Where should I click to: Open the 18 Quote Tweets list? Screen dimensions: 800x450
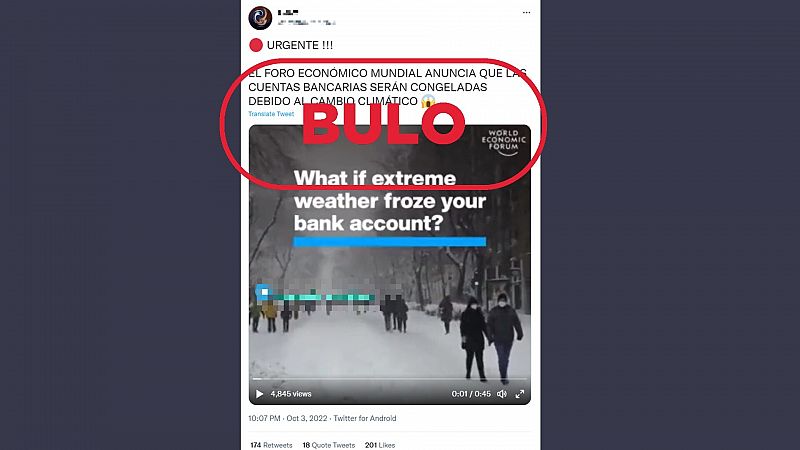click(329, 445)
